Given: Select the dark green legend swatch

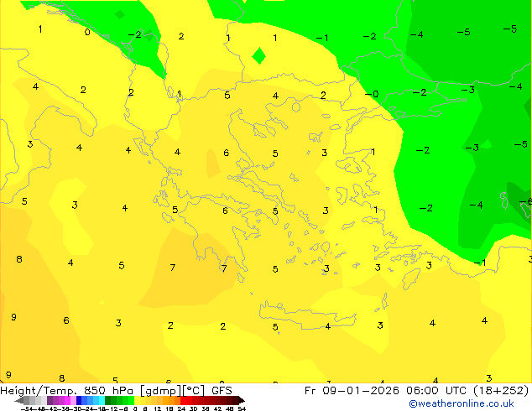Looking at the screenshot, I should pos(108,400).
